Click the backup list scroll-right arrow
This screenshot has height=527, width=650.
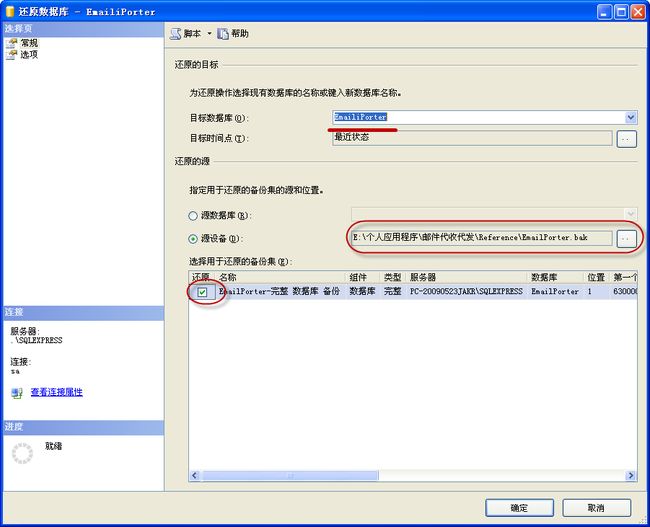[x=631, y=476]
